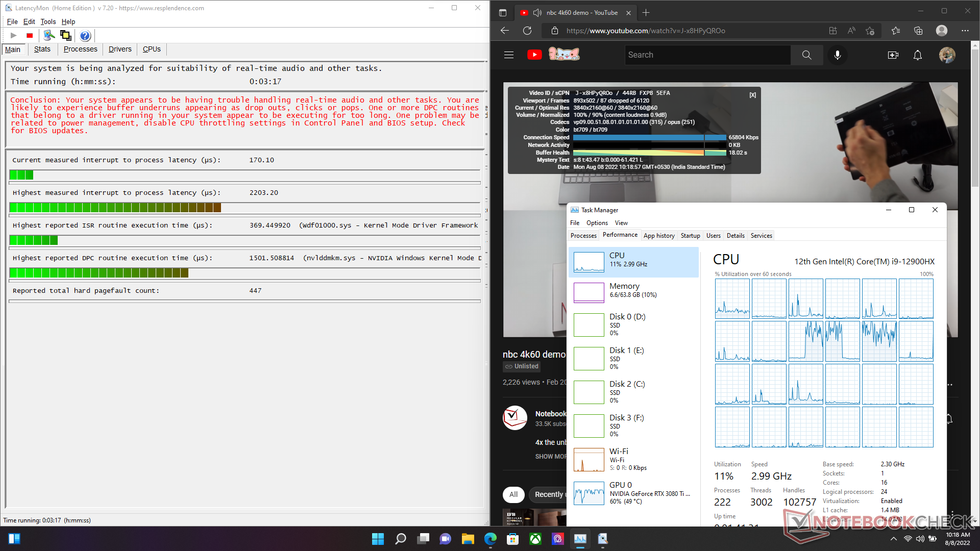Click YouTube voice search microphone icon
This screenshot has height=551, width=980.
coord(837,55)
